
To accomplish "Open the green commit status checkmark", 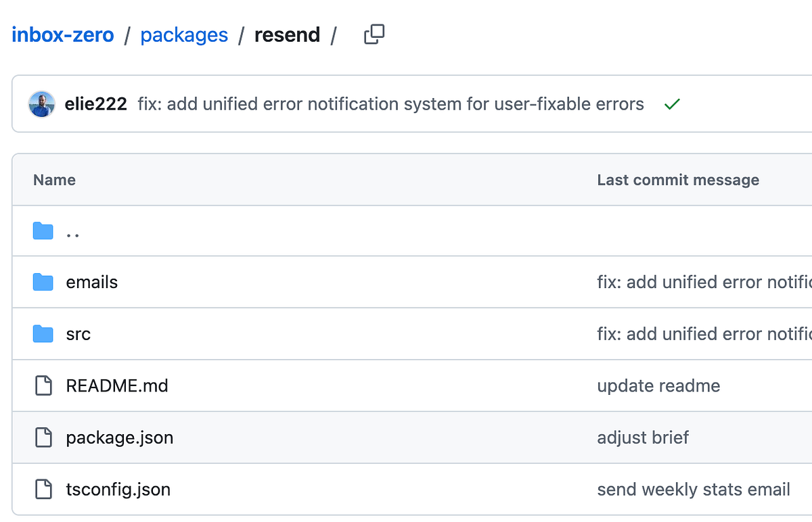I will 672,104.
